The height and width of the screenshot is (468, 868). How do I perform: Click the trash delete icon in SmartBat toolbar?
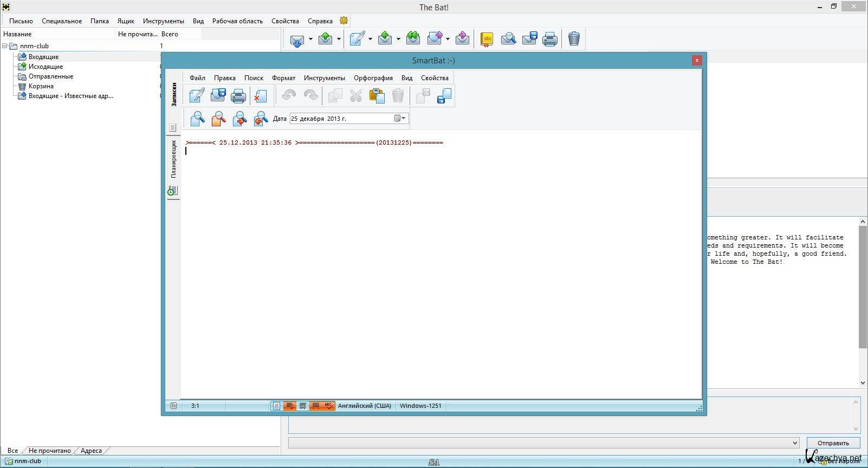pos(398,96)
